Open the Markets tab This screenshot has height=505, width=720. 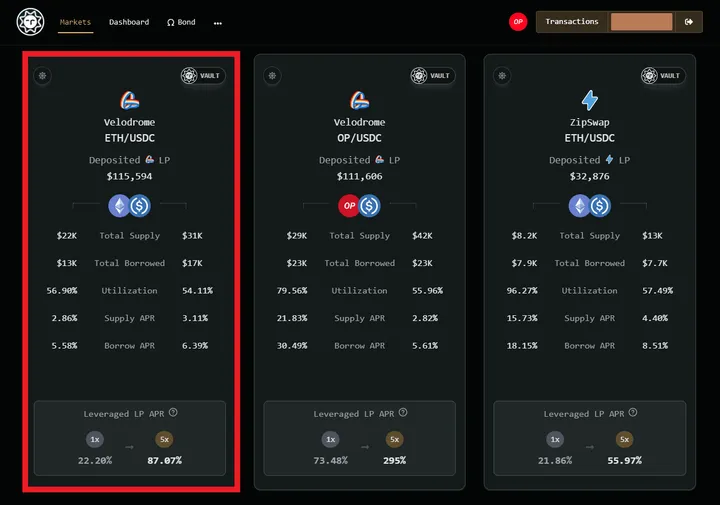tap(76, 22)
